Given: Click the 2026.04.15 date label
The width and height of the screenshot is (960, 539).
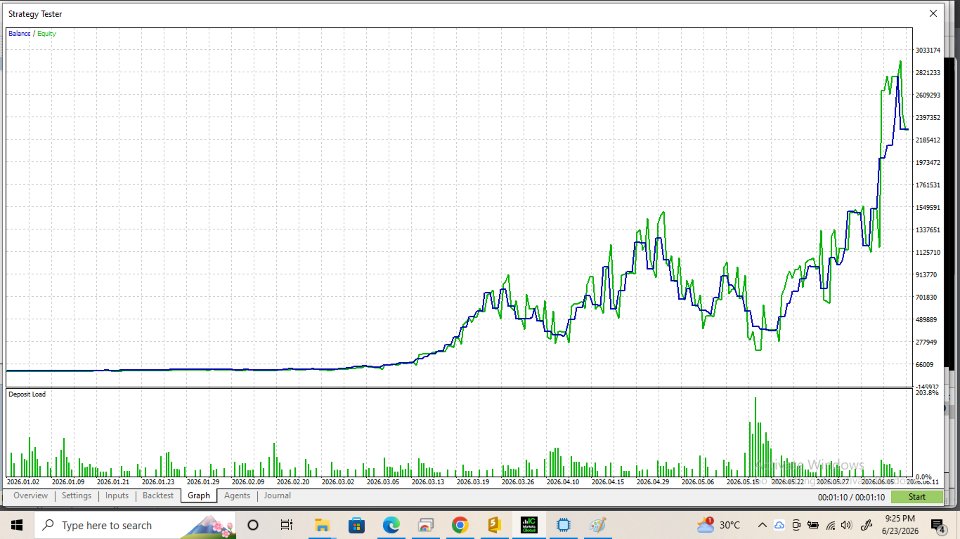Looking at the screenshot, I should pos(608,482).
